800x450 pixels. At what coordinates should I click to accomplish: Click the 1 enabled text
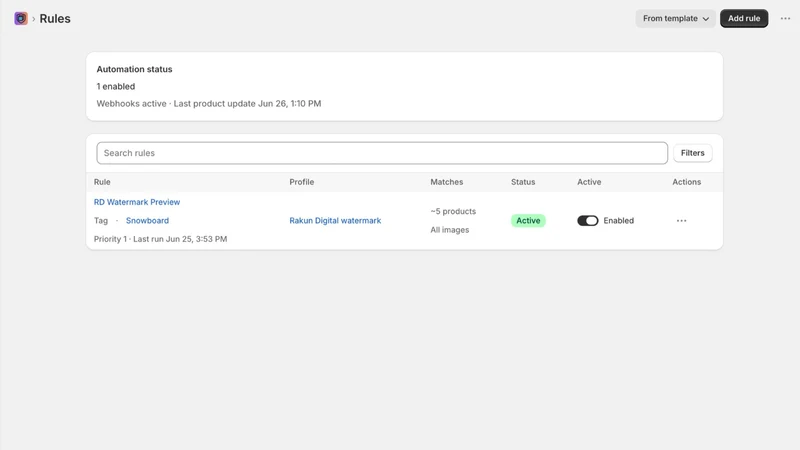pyautogui.click(x=116, y=87)
